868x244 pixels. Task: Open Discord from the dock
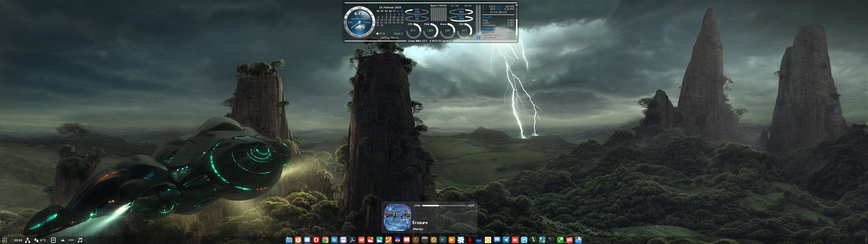497,240
